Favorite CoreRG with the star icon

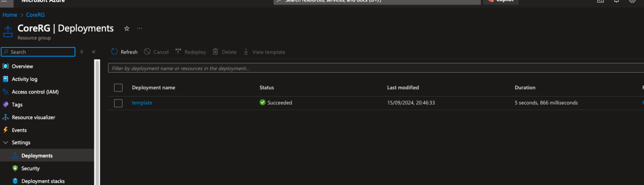[x=127, y=29]
